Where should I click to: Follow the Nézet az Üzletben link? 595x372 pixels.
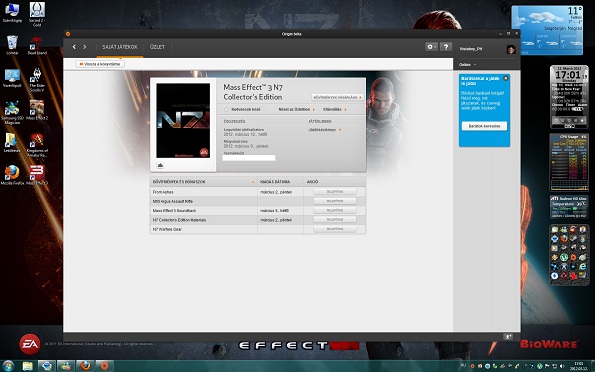point(296,109)
